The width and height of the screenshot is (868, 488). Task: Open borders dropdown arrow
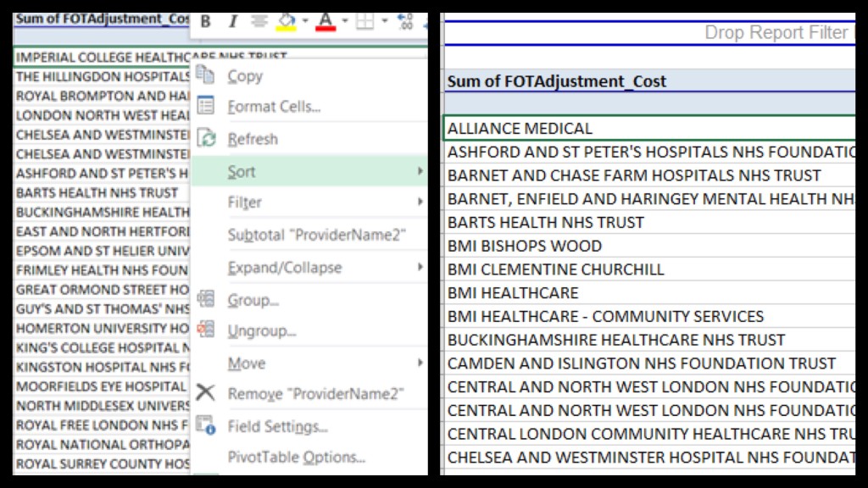[384, 21]
